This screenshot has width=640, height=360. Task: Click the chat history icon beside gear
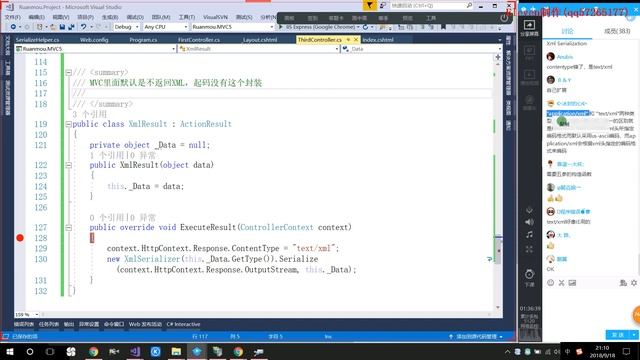coord(623,282)
